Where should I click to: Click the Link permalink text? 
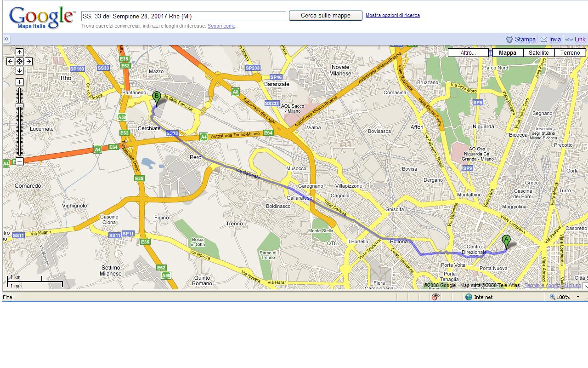[x=580, y=40]
